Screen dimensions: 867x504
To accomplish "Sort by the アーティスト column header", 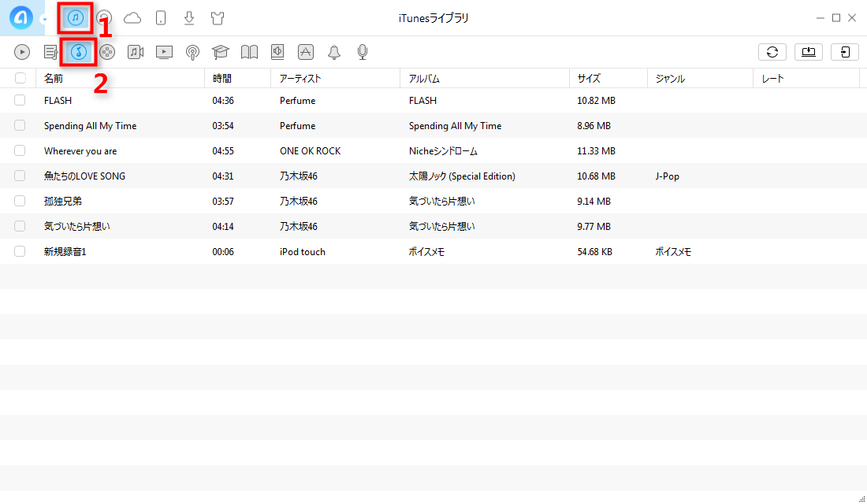I will click(x=336, y=79).
